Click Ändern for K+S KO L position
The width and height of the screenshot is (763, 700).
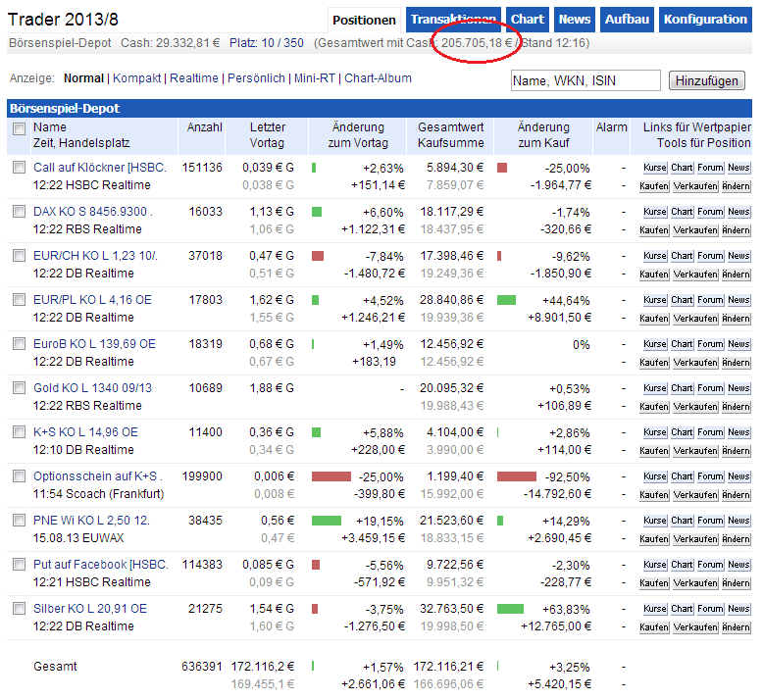pos(737,451)
